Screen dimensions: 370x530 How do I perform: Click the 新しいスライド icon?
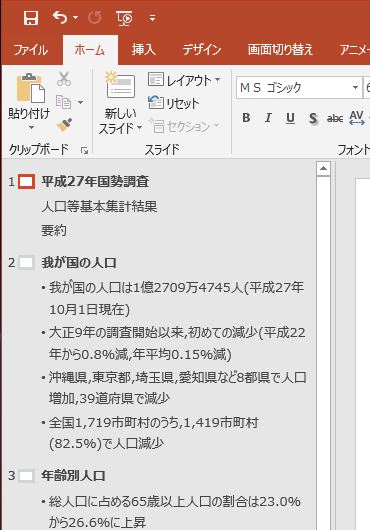(120, 85)
